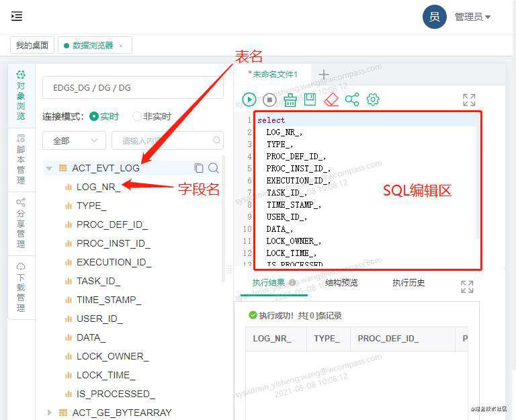
Task: Stop SQL execution with stop icon
Action: pyautogui.click(x=269, y=99)
